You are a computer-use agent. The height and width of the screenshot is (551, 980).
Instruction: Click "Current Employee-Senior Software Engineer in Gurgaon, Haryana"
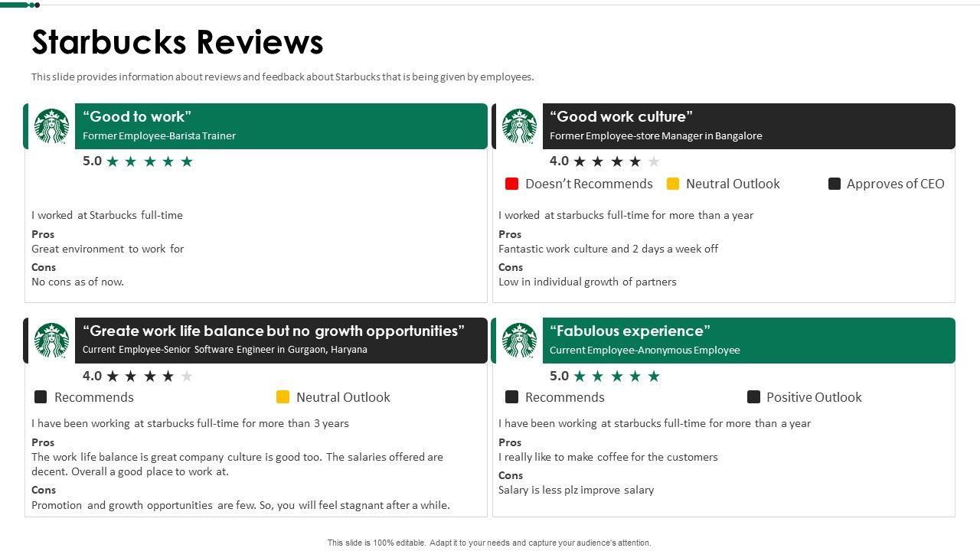[225, 350]
